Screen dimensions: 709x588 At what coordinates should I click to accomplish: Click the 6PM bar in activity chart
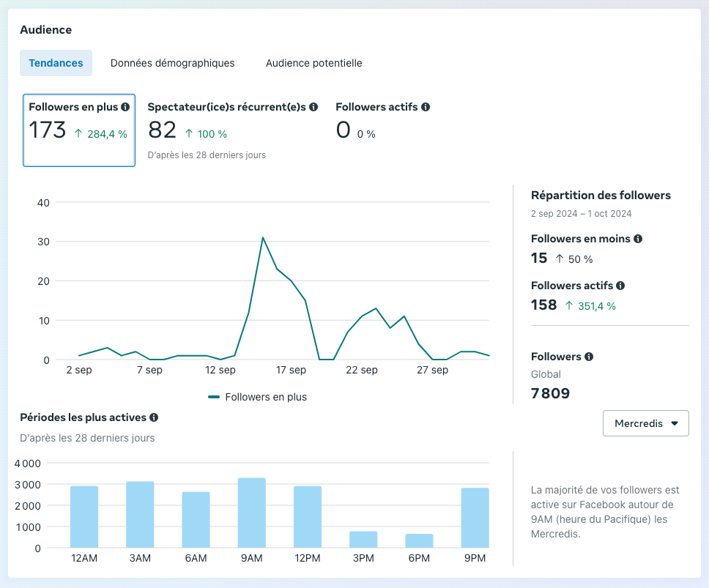(x=419, y=540)
